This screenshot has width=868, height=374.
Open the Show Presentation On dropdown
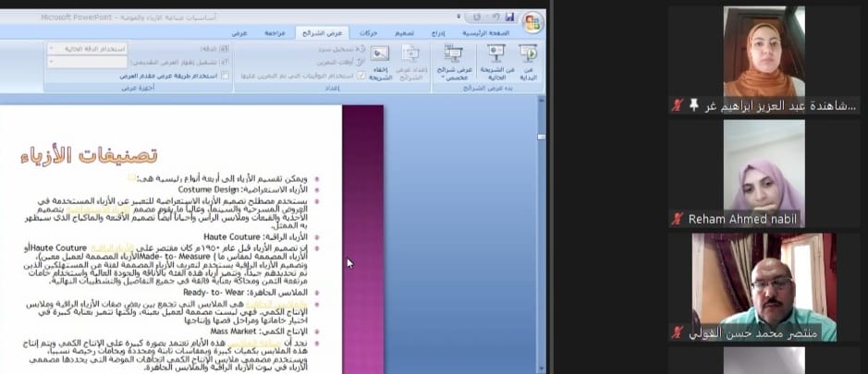click(x=50, y=61)
